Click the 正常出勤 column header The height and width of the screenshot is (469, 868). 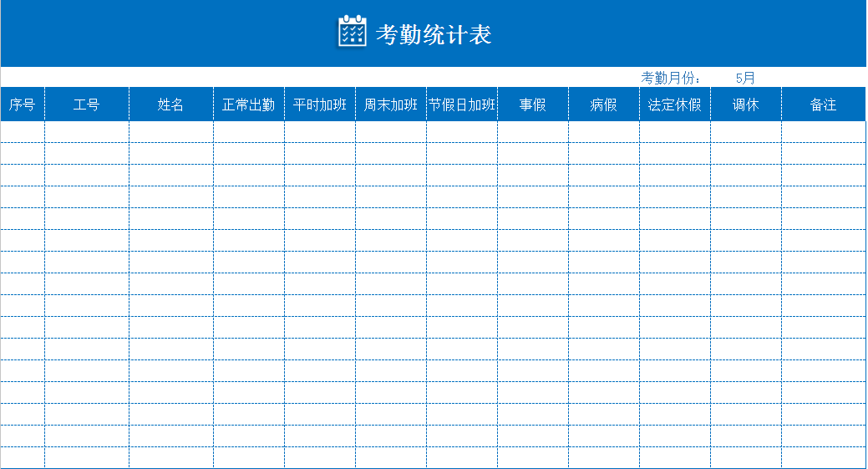(x=249, y=105)
